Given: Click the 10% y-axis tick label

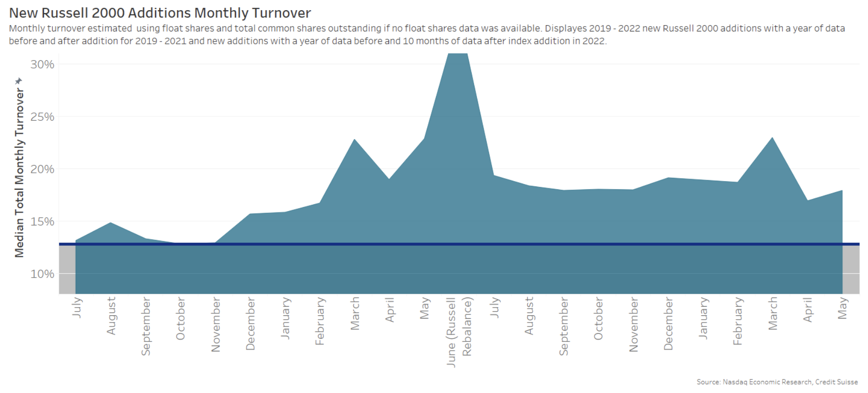Looking at the screenshot, I should (42, 274).
